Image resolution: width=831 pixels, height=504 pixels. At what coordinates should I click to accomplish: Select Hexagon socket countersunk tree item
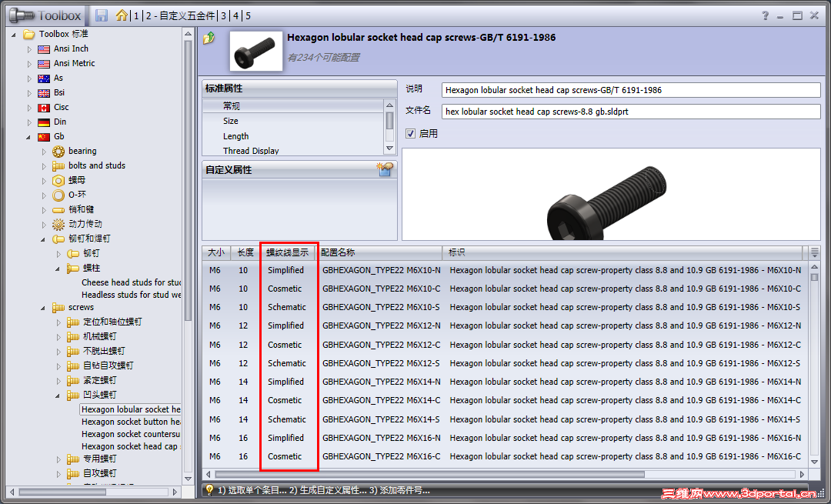click(x=131, y=434)
